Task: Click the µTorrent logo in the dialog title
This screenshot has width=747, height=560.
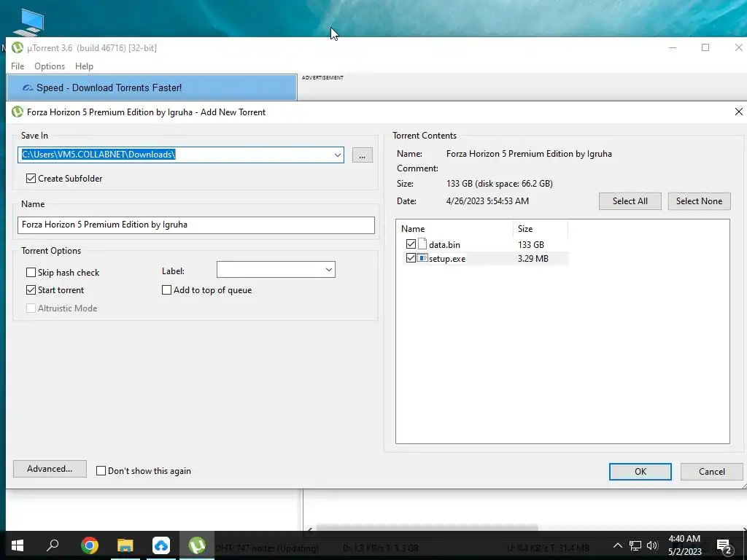Action: (18, 112)
